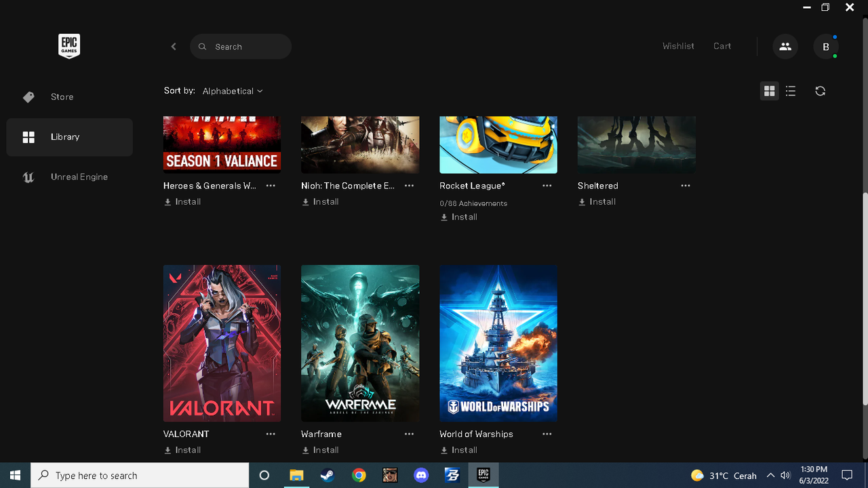868x488 pixels.
Task: Open the game portrait icon in taskbar
Action: 390,475
